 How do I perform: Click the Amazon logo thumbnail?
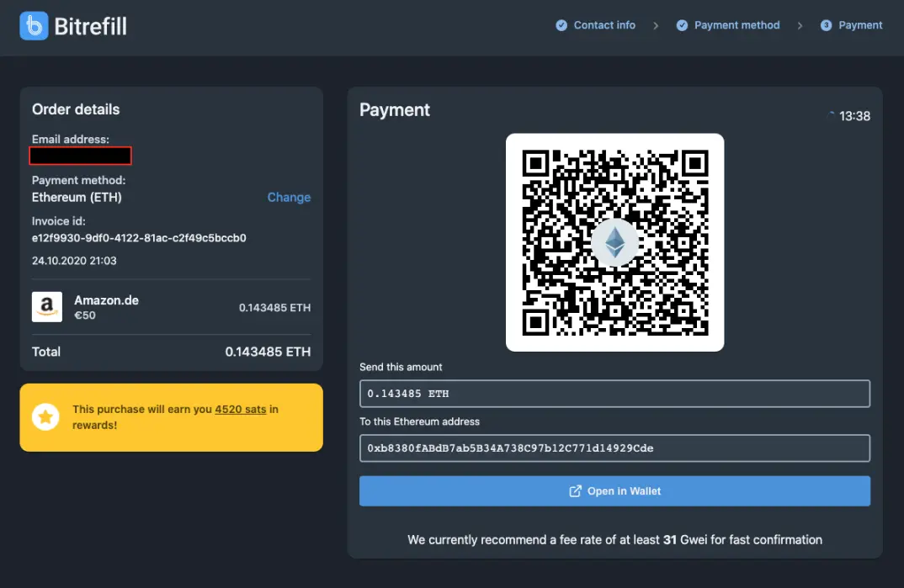[46, 307]
